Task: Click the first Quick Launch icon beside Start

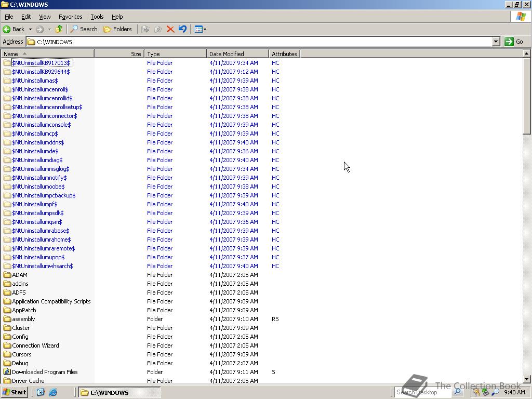Action: pyautogui.click(x=41, y=392)
